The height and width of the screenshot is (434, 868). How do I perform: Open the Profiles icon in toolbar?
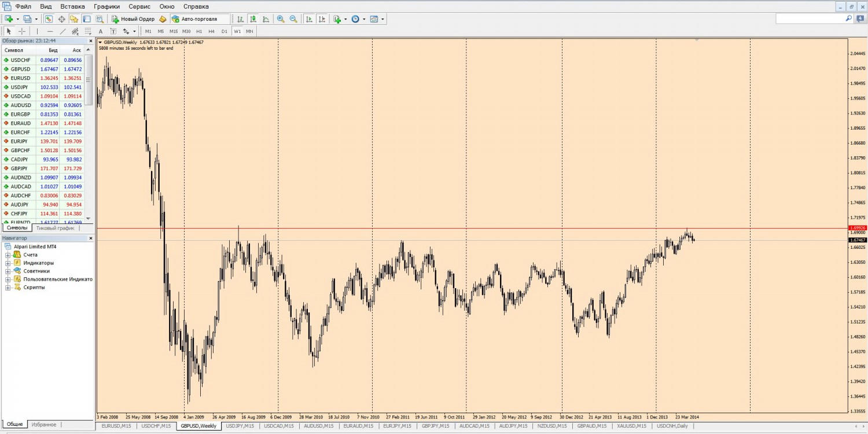tap(27, 19)
